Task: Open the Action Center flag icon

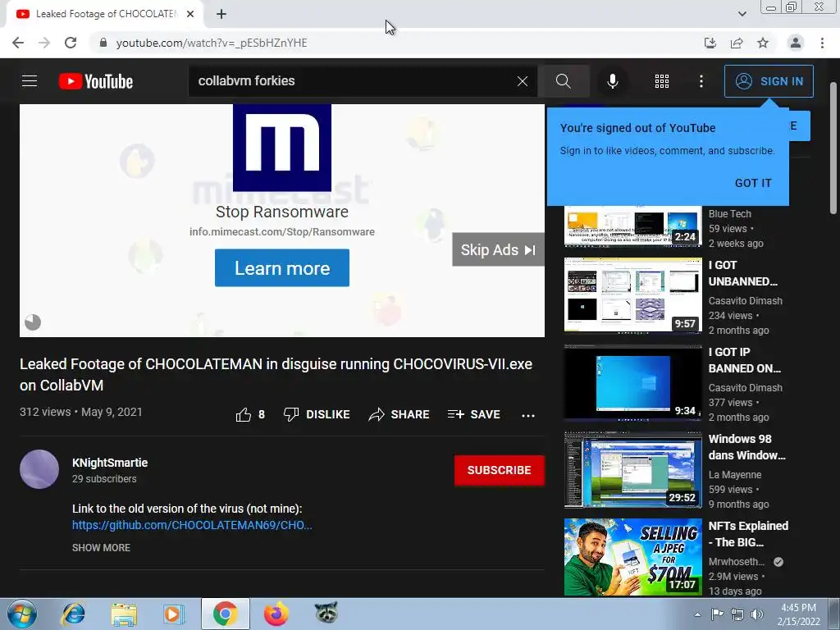Action: pos(717,614)
